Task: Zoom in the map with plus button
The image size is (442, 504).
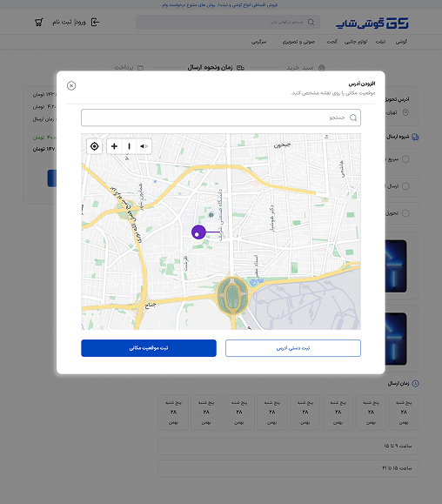Action: coord(114,146)
